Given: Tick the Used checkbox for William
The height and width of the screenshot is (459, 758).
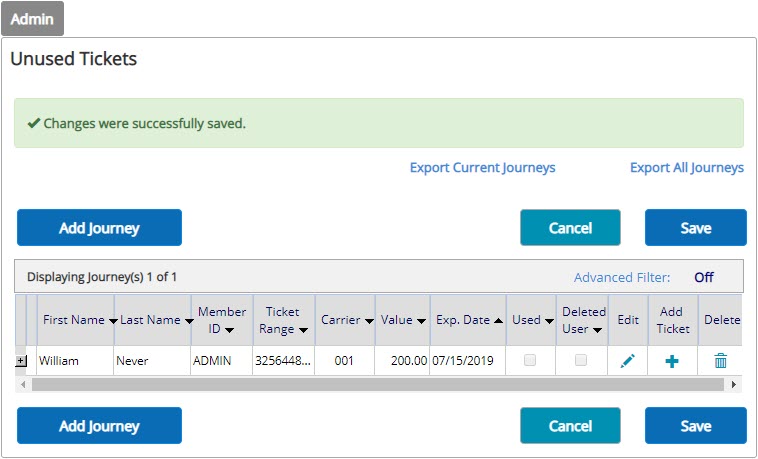Looking at the screenshot, I should (x=530, y=360).
